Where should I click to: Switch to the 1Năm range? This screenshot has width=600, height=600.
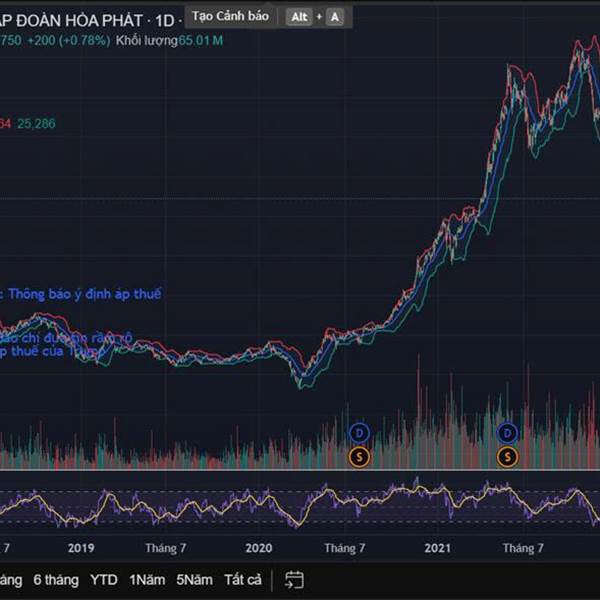[147, 580]
